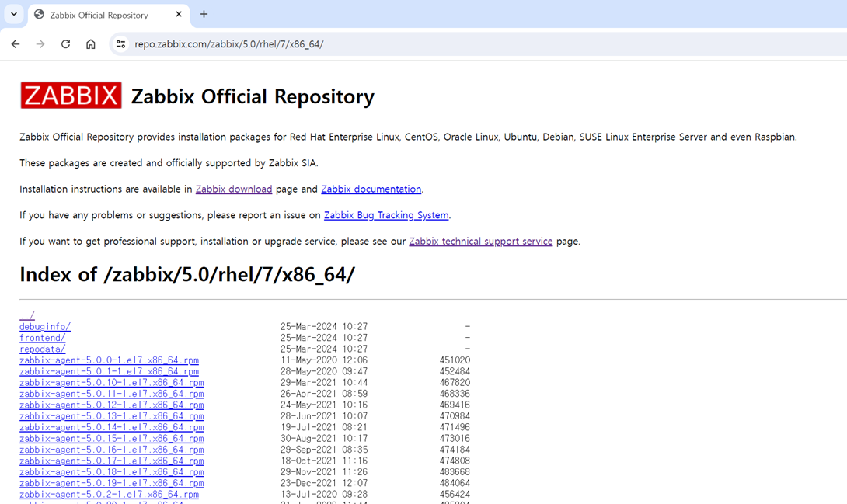This screenshot has height=504, width=847.
Task: Click the Index of /zabbix/5.0/rhel/7/x86_64/ heading
Action: click(187, 275)
